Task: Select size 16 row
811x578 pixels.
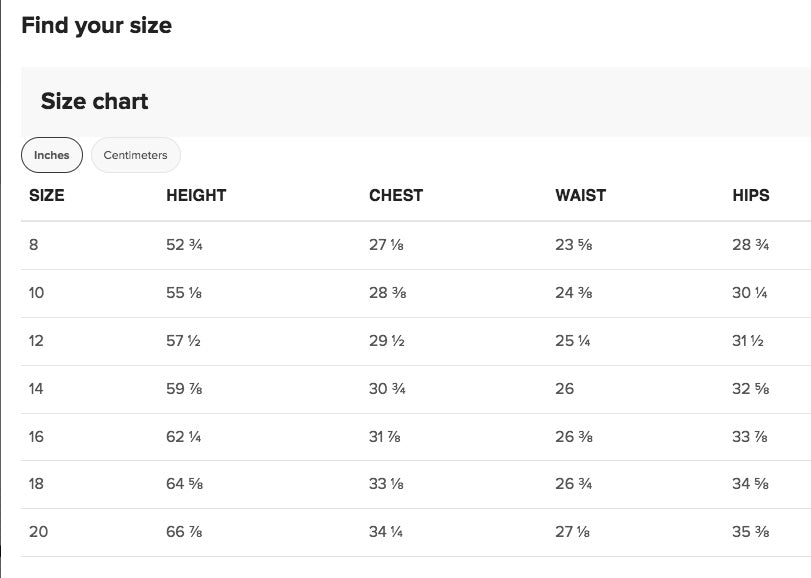Action: coord(40,436)
